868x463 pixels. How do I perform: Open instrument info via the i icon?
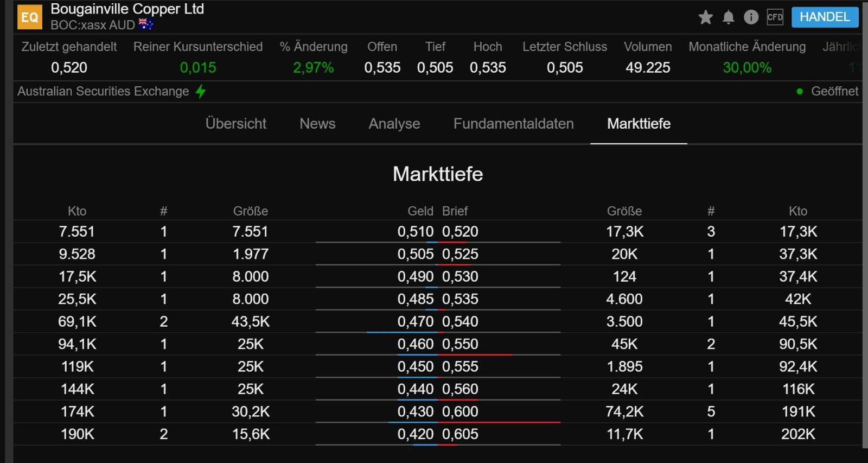click(751, 17)
